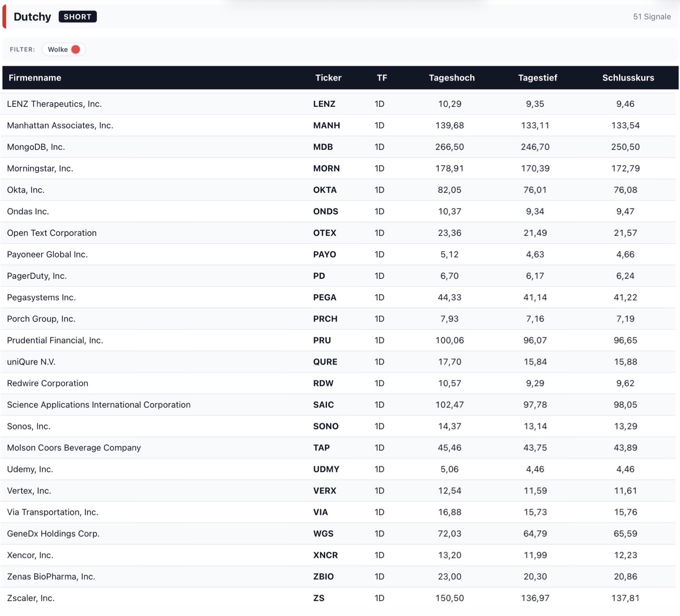The height and width of the screenshot is (616, 680).
Task: Click the TF column header
Action: click(382, 77)
